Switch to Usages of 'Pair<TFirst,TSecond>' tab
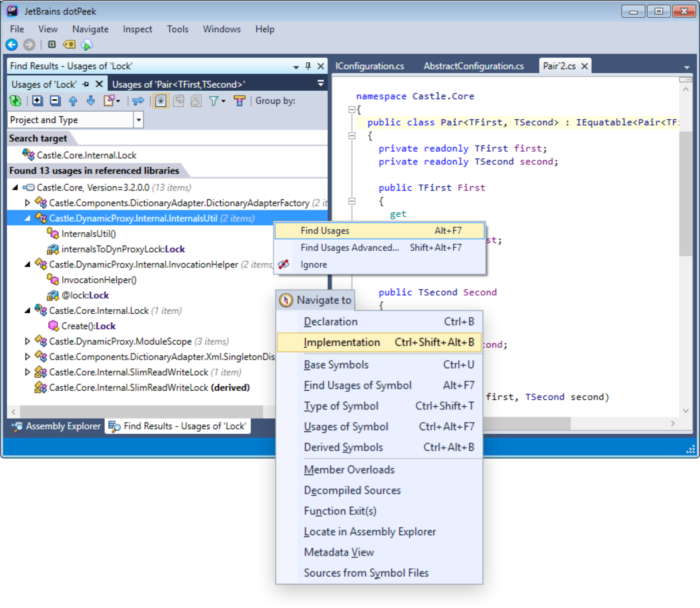The height and width of the screenshot is (608, 700). [179, 85]
